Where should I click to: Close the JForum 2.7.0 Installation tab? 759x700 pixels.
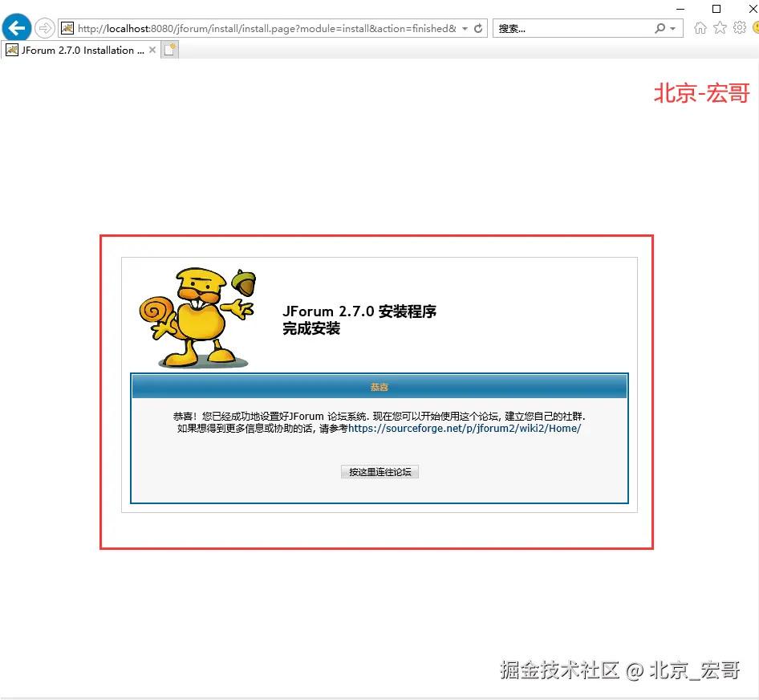tap(152, 50)
